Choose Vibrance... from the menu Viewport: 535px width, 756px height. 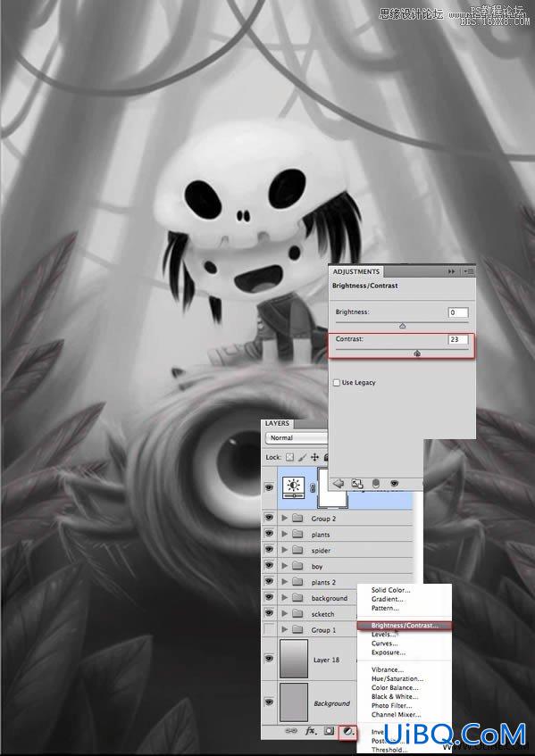(x=388, y=669)
